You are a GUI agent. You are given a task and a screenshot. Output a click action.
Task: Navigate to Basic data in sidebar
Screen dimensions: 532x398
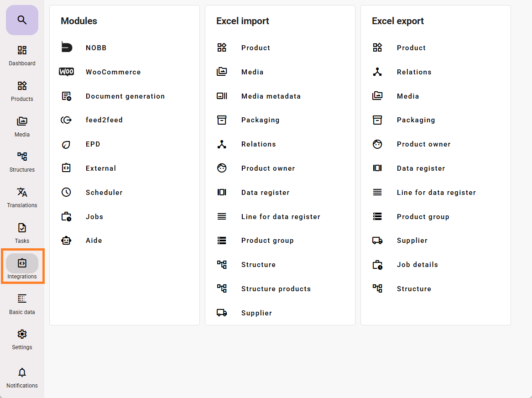22,304
